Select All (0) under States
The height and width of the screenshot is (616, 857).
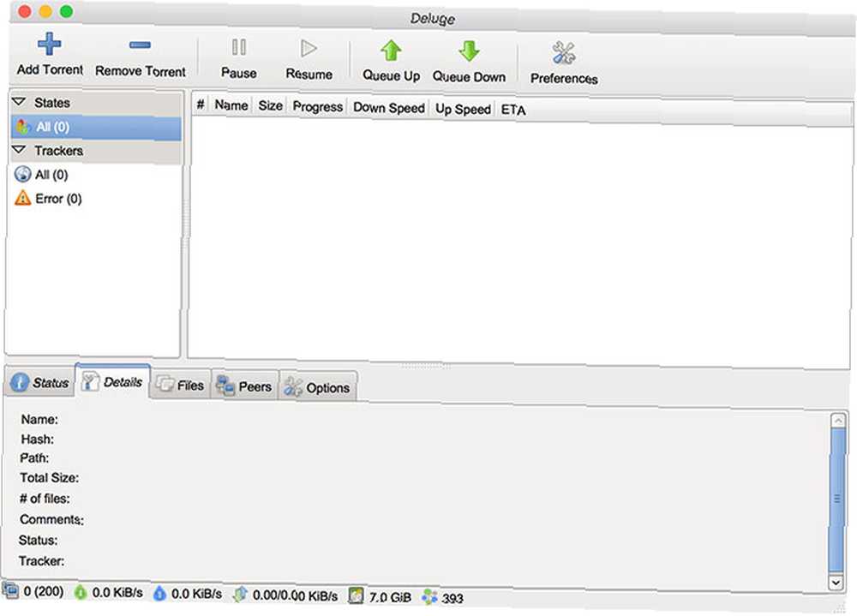(96, 128)
